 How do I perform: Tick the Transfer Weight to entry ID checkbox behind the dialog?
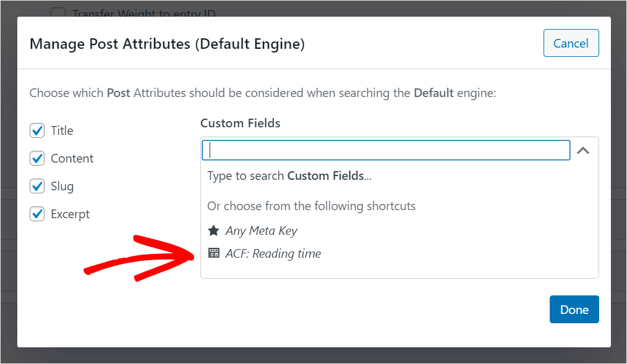[x=58, y=13]
